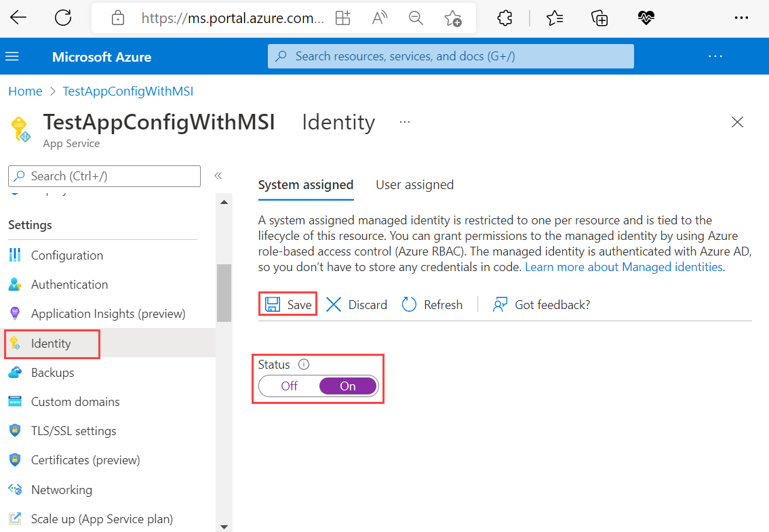Click the browser address bar URL
The width and height of the screenshot is (769, 532).
233,18
